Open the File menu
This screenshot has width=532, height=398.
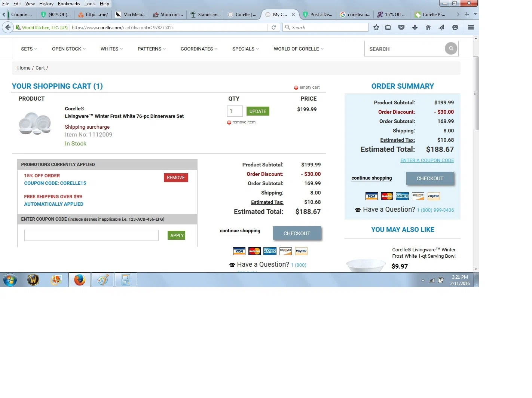point(6,3)
